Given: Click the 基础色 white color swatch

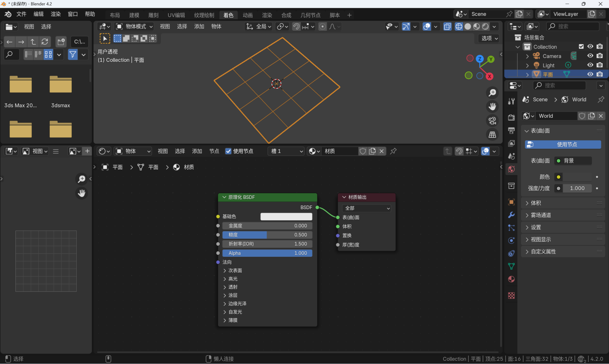Looking at the screenshot, I should point(286,217).
